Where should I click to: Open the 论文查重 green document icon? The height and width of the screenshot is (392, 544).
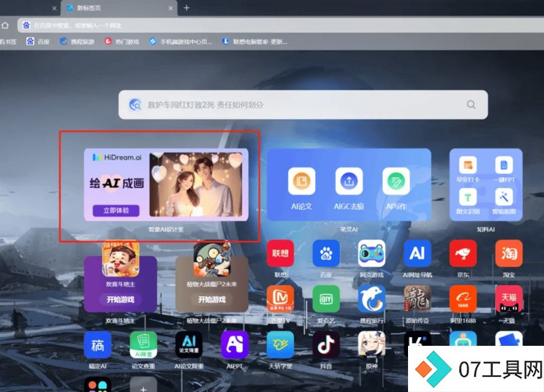click(x=143, y=344)
